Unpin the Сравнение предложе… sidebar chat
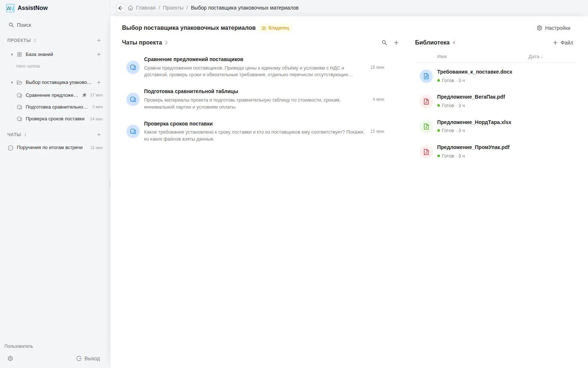This screenshot has height=368, width=588. coord(84,95)
